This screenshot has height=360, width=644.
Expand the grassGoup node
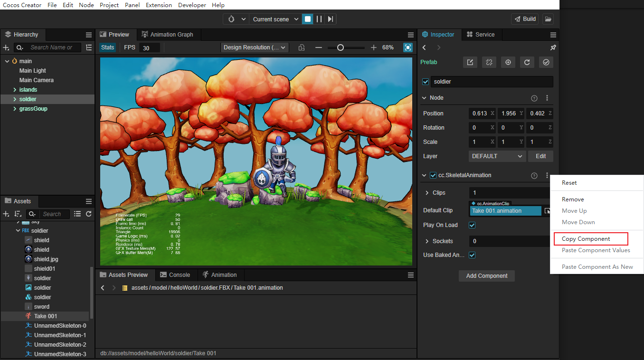(15, 109)
